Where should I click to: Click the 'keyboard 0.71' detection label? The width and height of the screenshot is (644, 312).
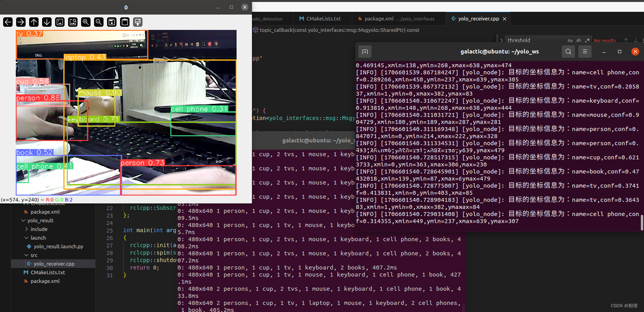point(93,119)
